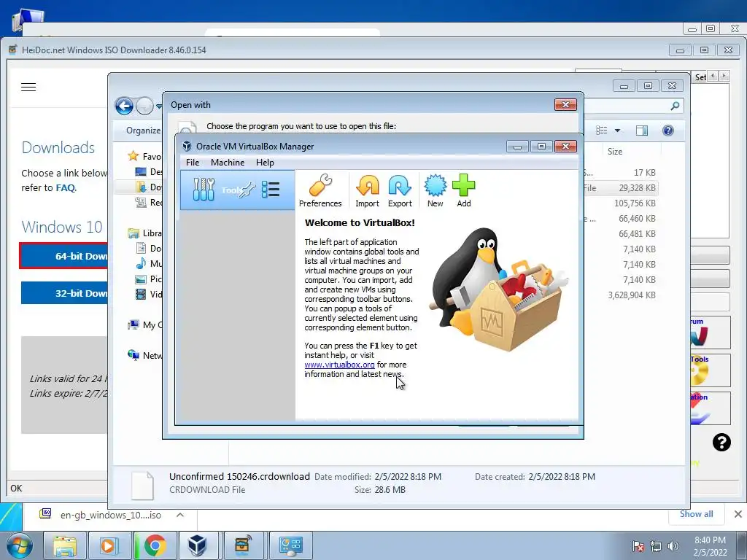
Task: Expand the en-gb_windows_10 ISO download options
Action: pos(180,515)
